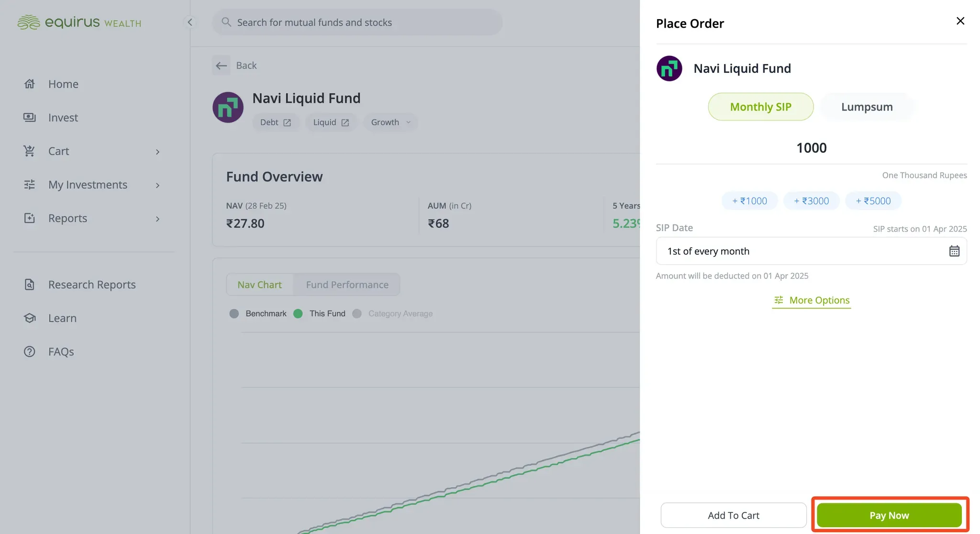
Task: Click the FAQs question mark icon
Action: [x=30, y=352]
